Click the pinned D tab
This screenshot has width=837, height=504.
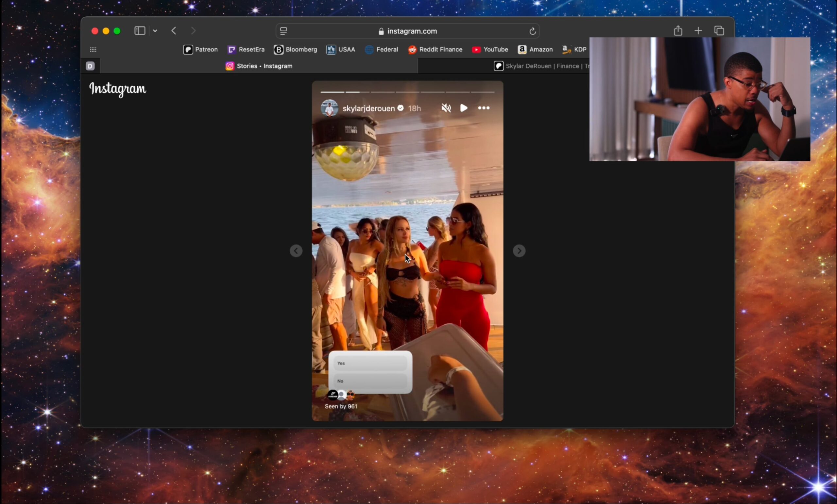coord(90,66)
